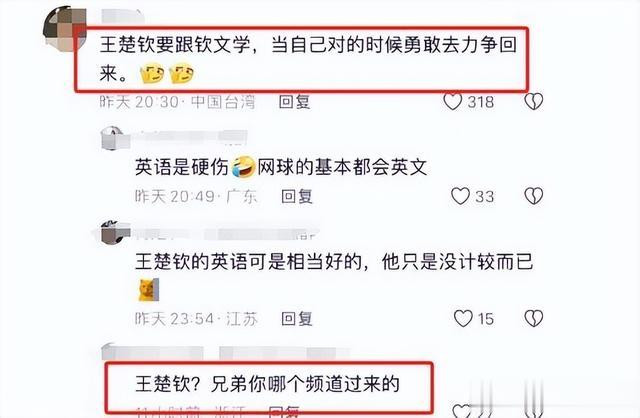Open top commenter's pixelated avatar
The width and height of the screenshot is (640, 418).
click(x=66, y=29)
